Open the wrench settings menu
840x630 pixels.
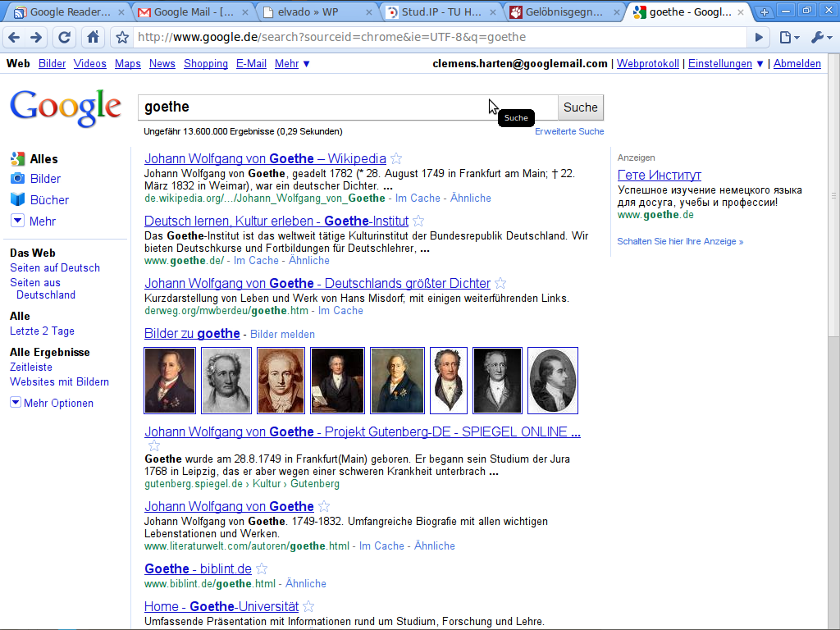pyautogui.click(x=820, y=37)
